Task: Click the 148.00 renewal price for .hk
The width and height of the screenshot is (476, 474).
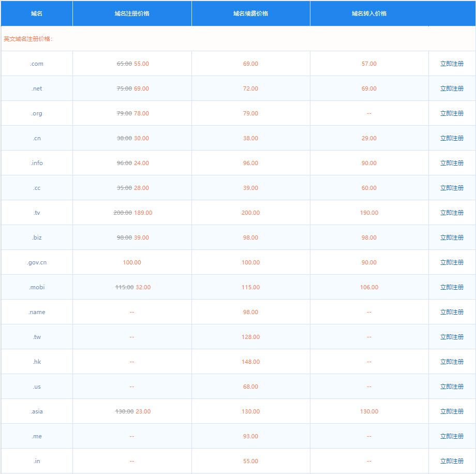Action: [251, 362]
